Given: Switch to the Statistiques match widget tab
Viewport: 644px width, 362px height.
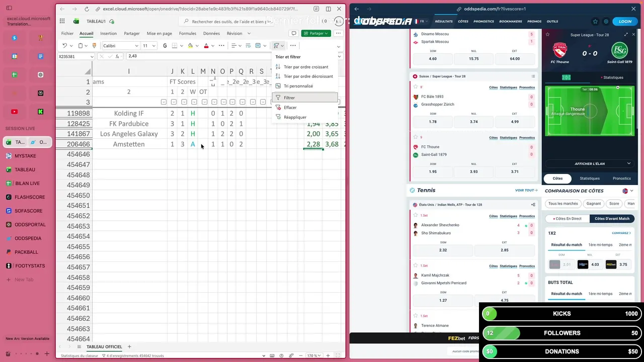Looking at the screenshot, I should pyautogui.click(x=613, y=77).
